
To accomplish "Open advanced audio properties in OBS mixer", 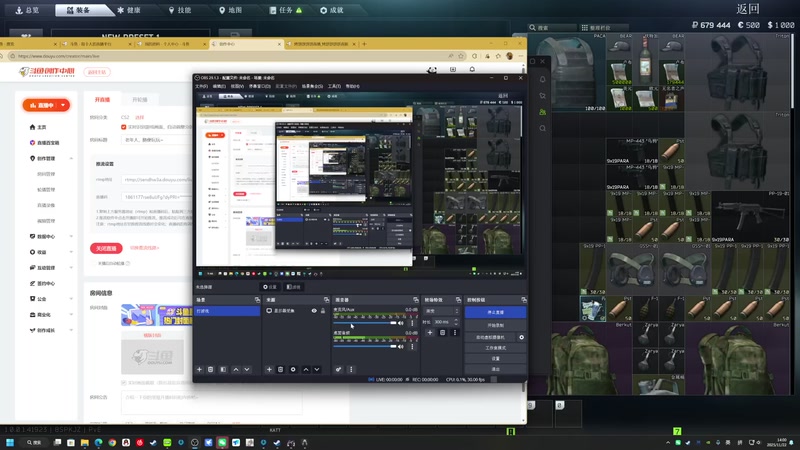I will (338, 369).
